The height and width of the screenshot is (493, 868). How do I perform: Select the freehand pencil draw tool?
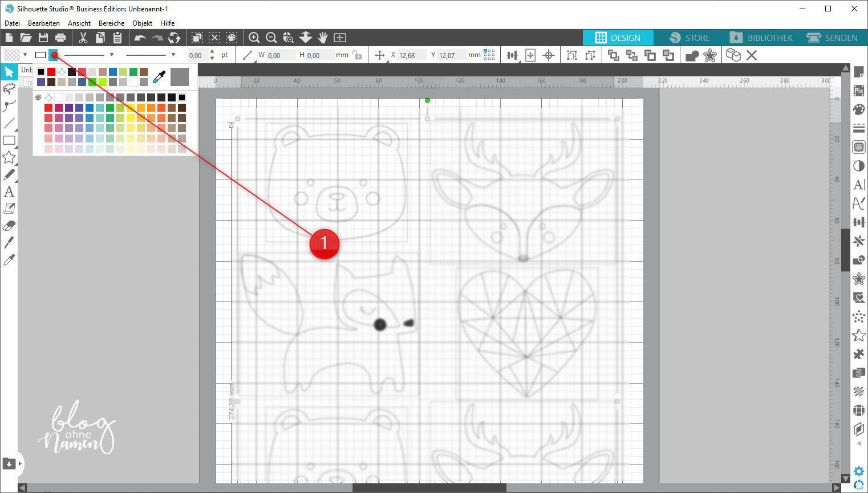(x=9, y=175)
